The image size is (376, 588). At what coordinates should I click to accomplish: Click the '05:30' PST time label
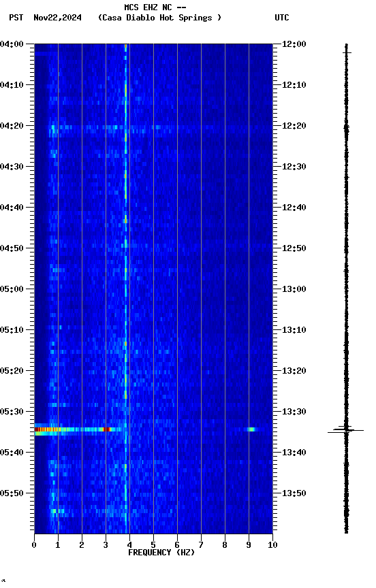(x=12, y=412)
